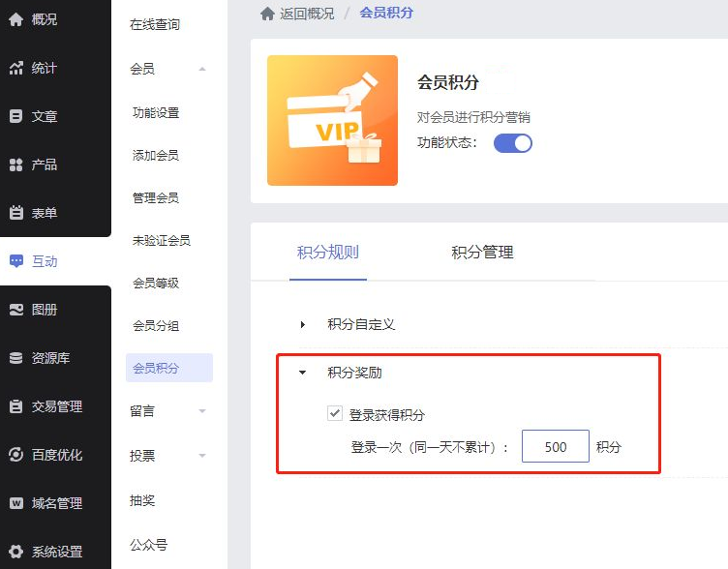Click the 交易管理 clipboard icon

(x=15, y=406)
